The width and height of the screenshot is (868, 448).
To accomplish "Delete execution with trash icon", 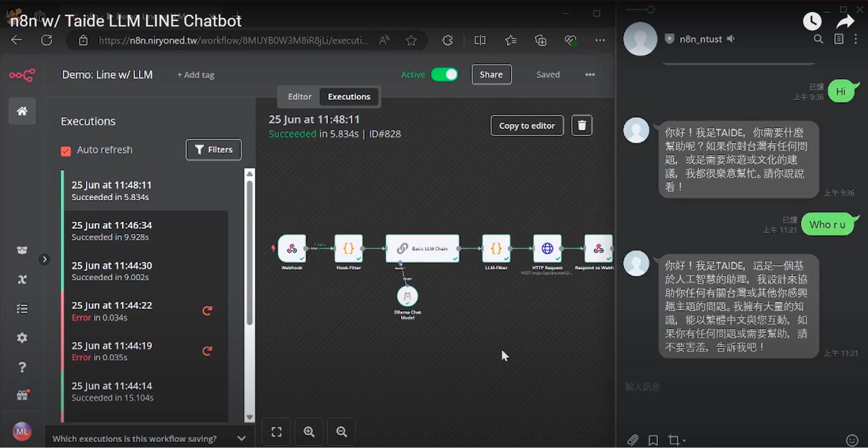I will [x=582, y=125].
